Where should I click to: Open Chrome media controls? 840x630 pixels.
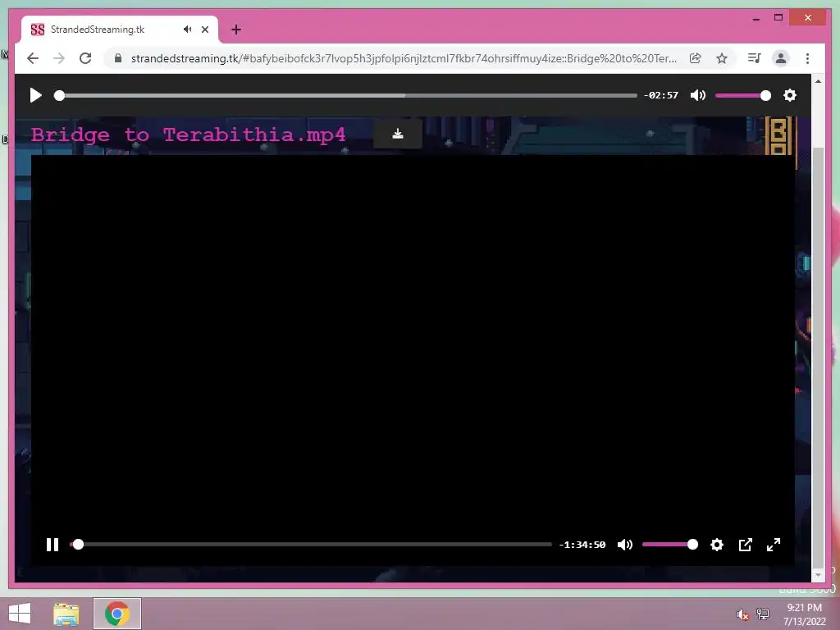(x=755, y=58)
